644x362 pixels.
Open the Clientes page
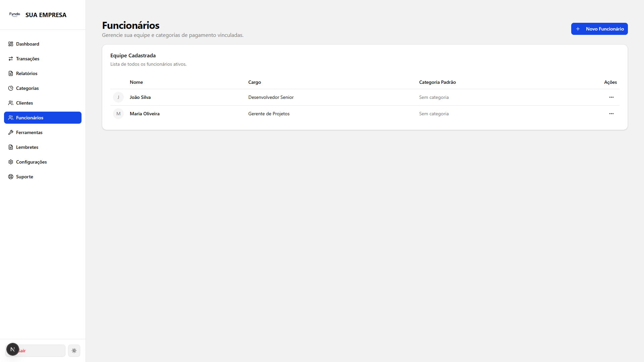click(x=24, y=103)
